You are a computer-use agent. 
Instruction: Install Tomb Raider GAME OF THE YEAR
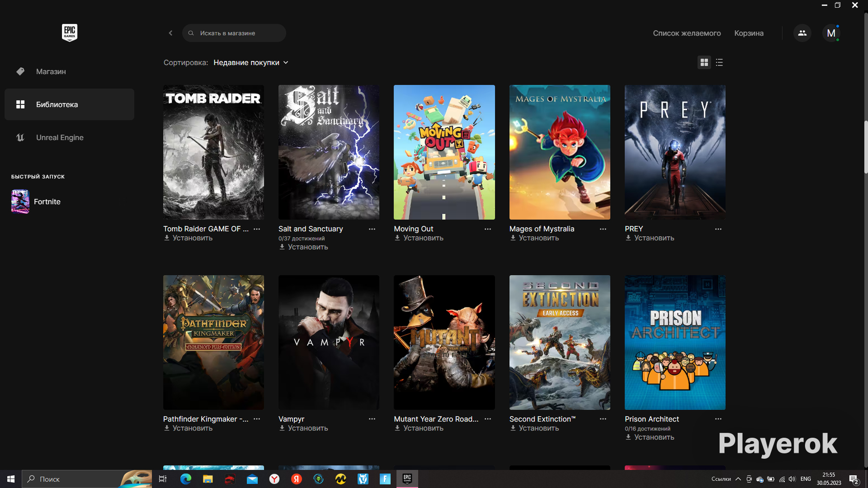tap(188, 238)
